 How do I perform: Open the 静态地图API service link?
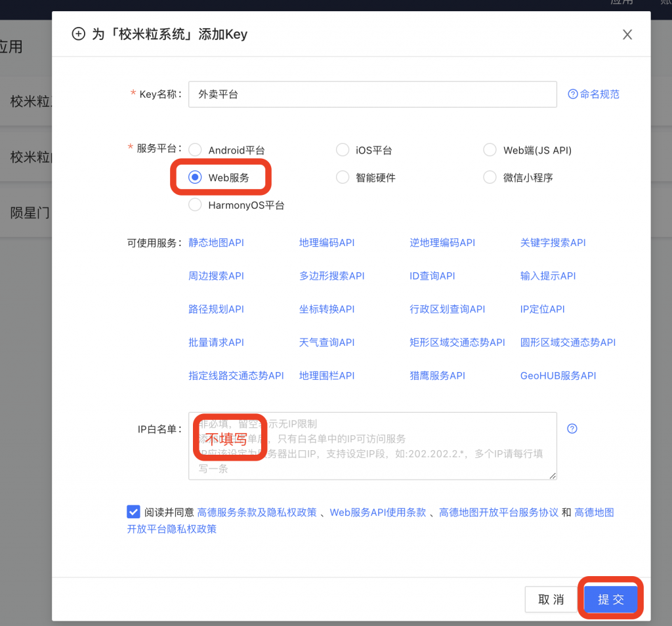point(215,242)
